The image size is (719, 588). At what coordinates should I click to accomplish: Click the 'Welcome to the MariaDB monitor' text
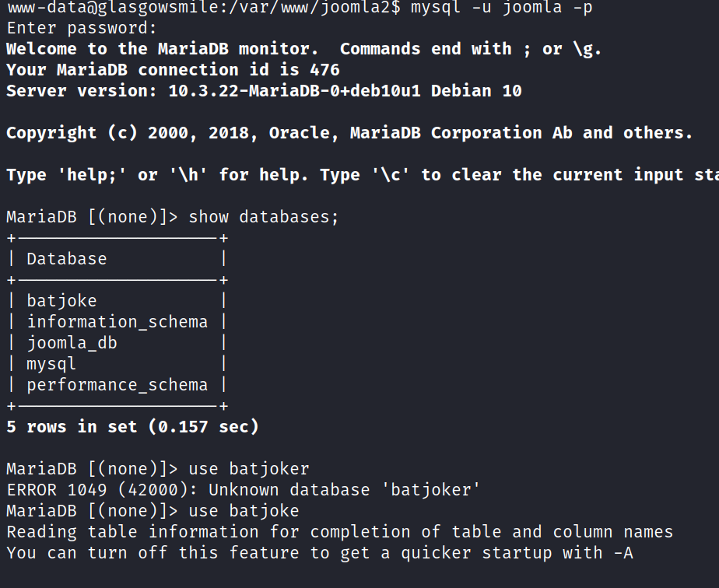pos(163,49)
